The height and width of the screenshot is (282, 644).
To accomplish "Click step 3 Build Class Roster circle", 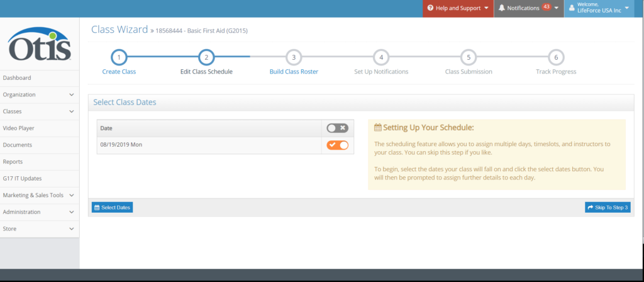I will 293,57.
